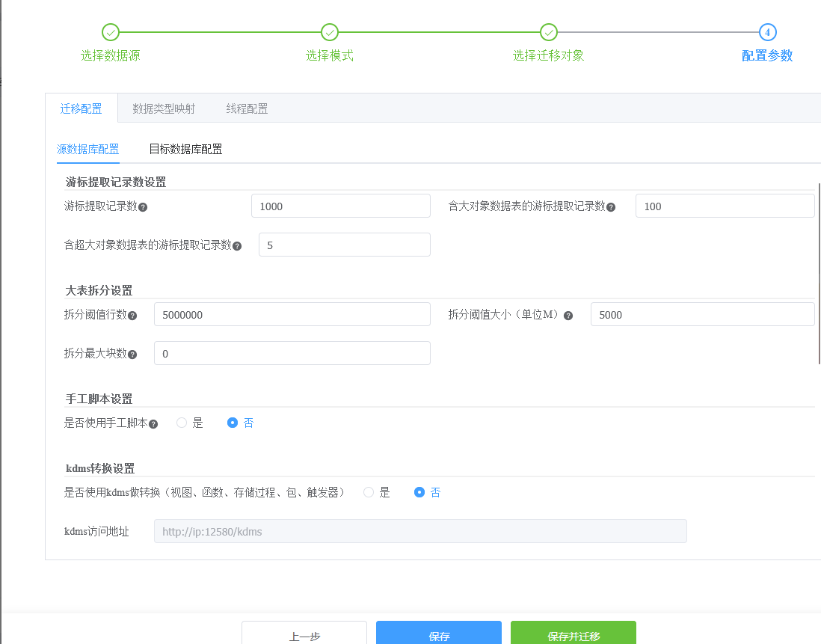Click the blue 保存 button
Viewport: 821px width, 644px height.
439,634
